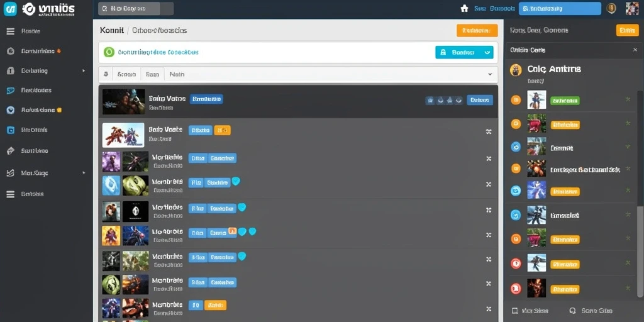Toggle the blue circle beside third right-panel thumbnail
Image resolution: width=644 pixels, height=322 pixels.
tap(516, 147)
